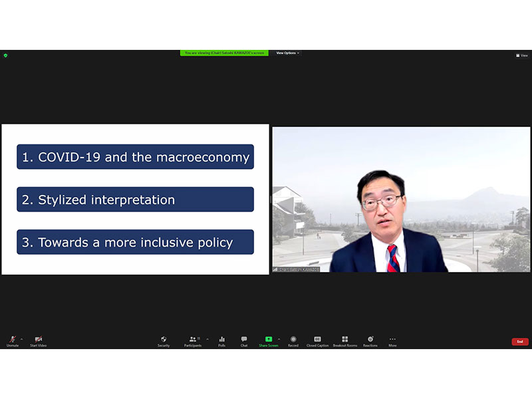Start Video with the camera button

38,340
